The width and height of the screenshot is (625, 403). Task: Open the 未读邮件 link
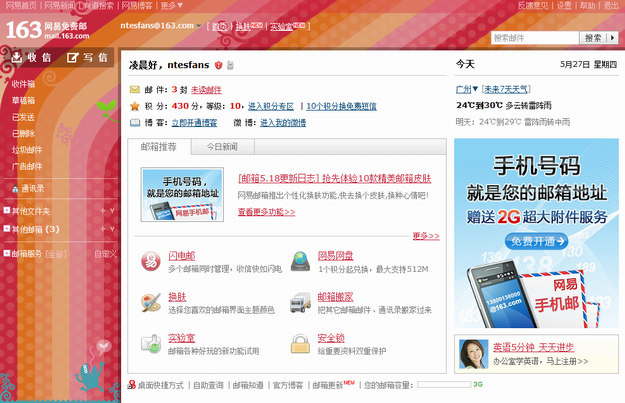[206, 90]
